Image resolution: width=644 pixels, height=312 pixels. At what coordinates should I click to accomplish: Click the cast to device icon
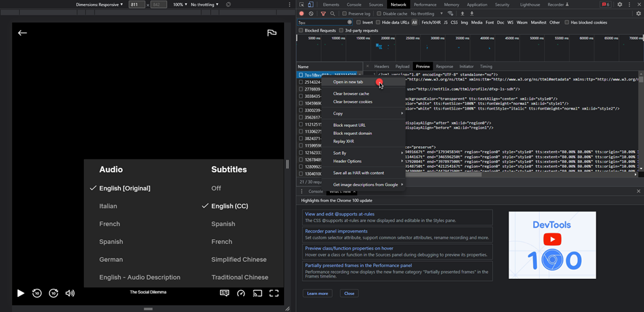pos(258,293)
